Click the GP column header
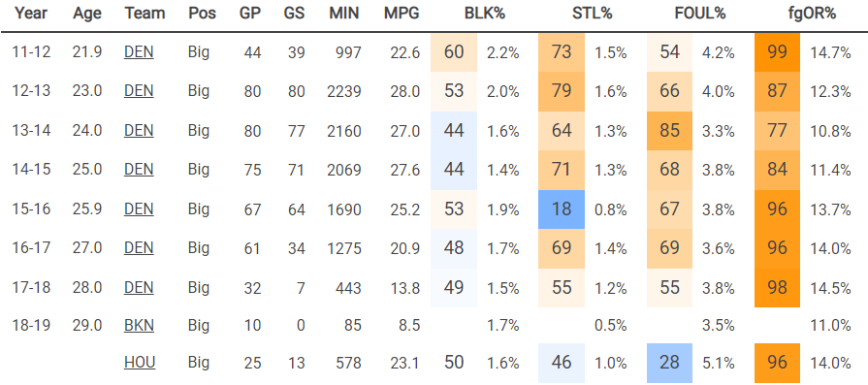The height and width of the screenshot is (385, 868). tap(249, 14)
